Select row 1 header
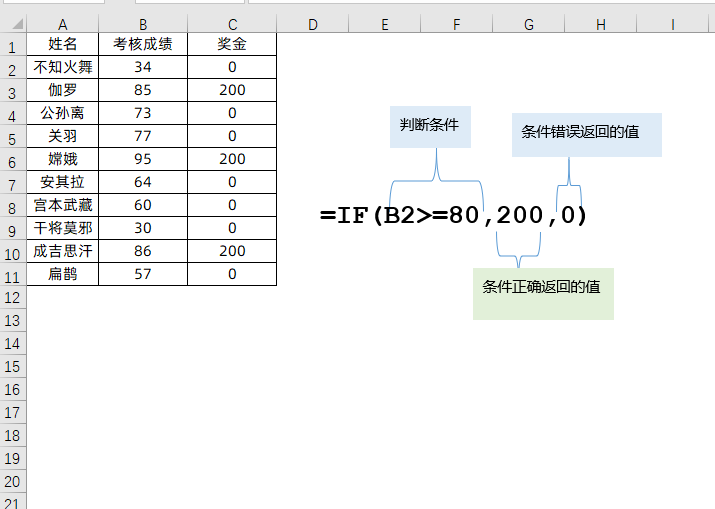 pyautogui.click(x=13, y=44)
